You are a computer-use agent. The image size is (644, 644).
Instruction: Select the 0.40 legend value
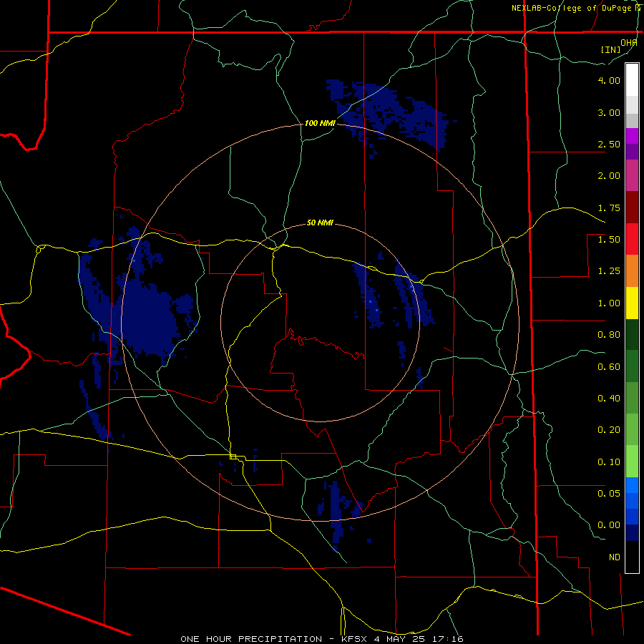point(609,399)
